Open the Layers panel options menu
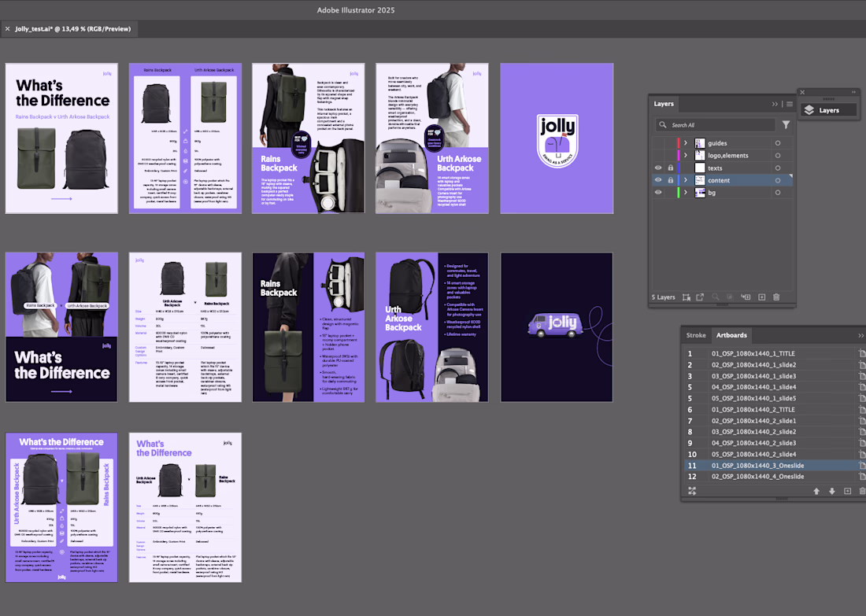The image size is (866, 616). 789,104
